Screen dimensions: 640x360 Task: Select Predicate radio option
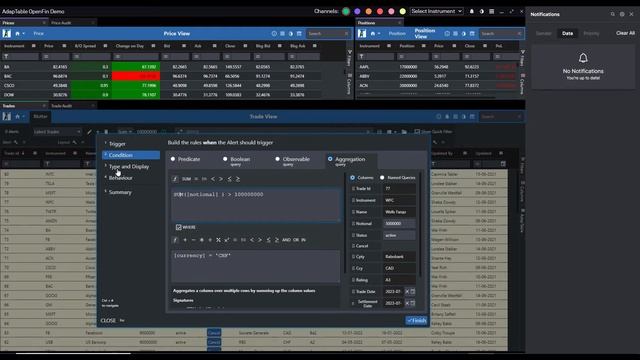pos(173,159)
